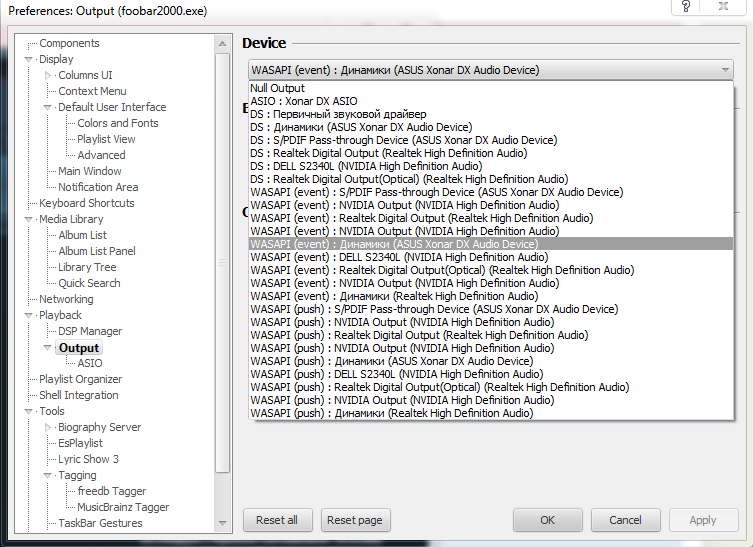Collapse the Media Library tree node

pos(29,219)
